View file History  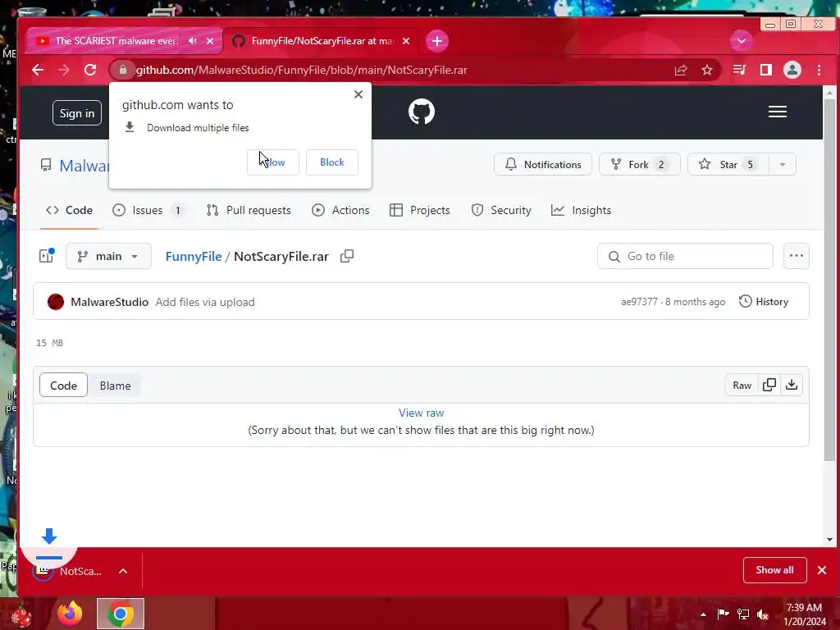[x=764, y=302]
